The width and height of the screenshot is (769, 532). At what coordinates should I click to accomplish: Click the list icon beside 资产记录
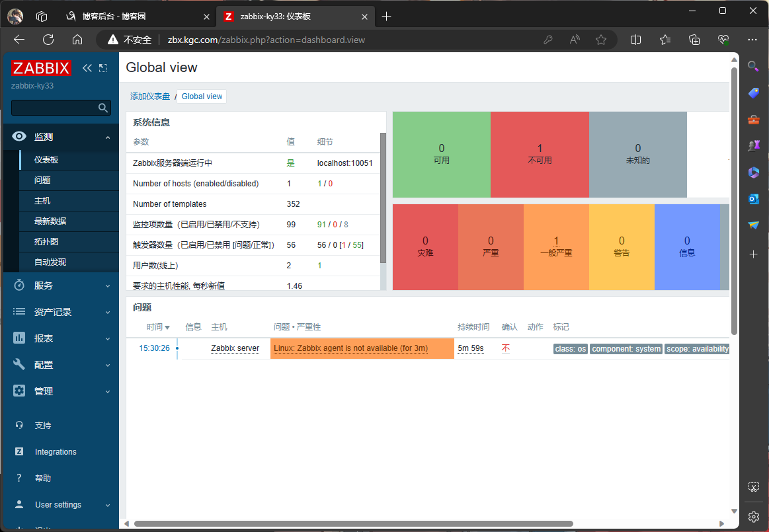tap(19, 311)
